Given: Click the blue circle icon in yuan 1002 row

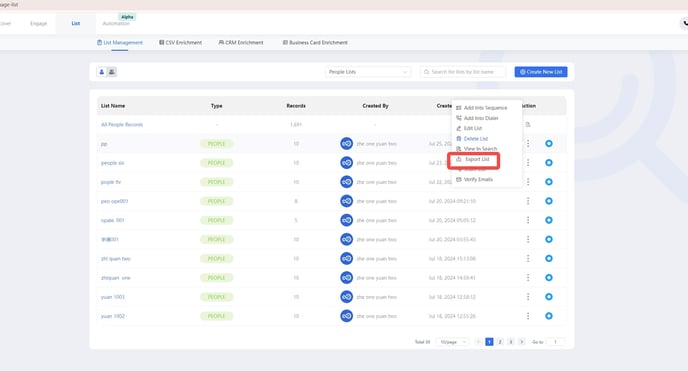Looking at the screenshot, I should (x=548, y=316).
